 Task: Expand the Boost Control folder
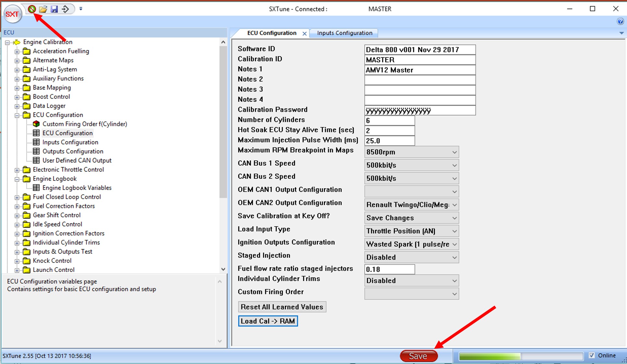click(x=17, y=97)
